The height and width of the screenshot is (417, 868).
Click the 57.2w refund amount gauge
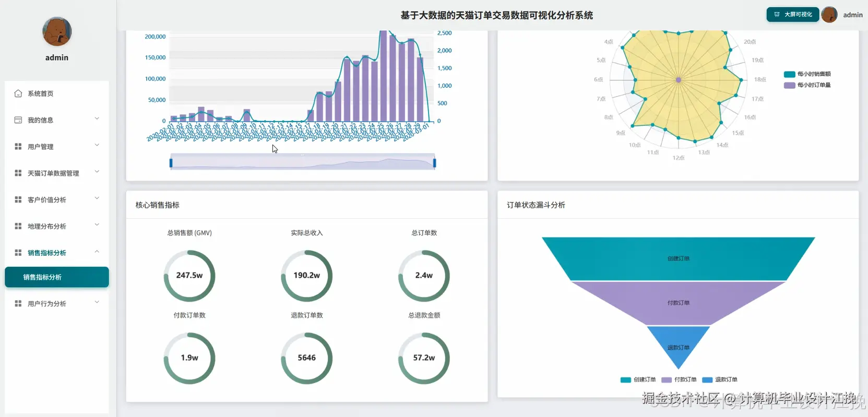[x=424, y=358]
